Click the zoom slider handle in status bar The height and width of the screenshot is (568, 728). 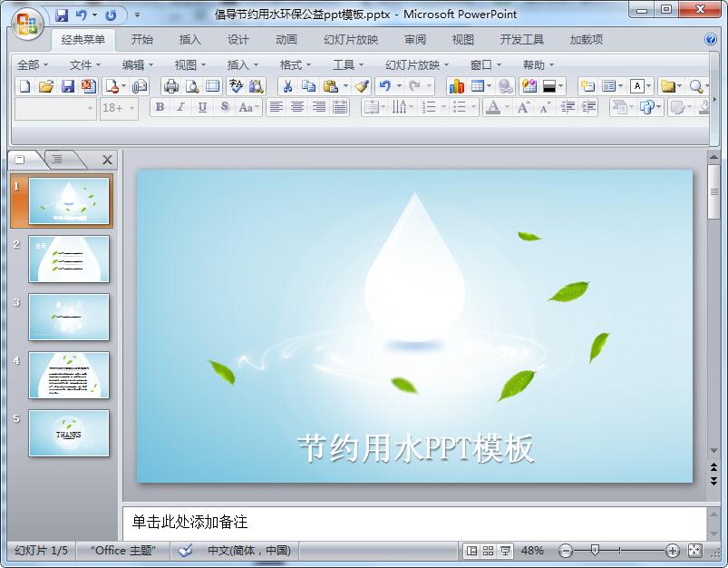tap(595, 550)
